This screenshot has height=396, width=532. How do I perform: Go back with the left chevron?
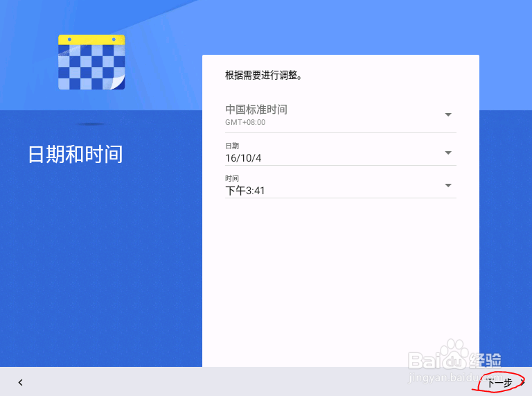click(20, 382)
